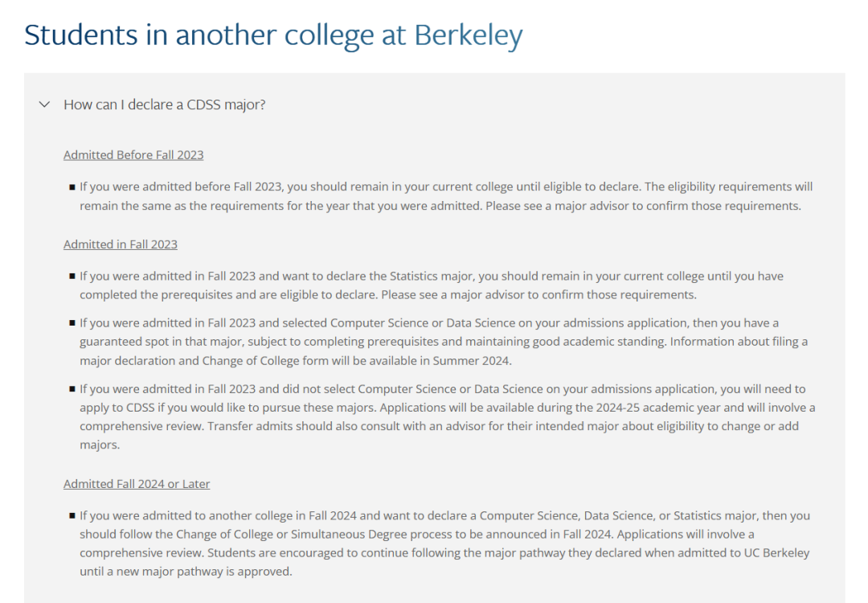Image resolution: width=868 pixels, height=603 pixels.
Task: Click the "Admitted in Fall 2023" underlined heading
Action: (x=120, y=244)
